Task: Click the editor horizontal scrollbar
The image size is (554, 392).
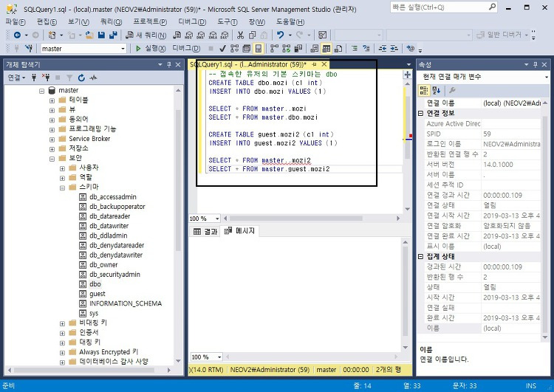Action: click(296, 219)
